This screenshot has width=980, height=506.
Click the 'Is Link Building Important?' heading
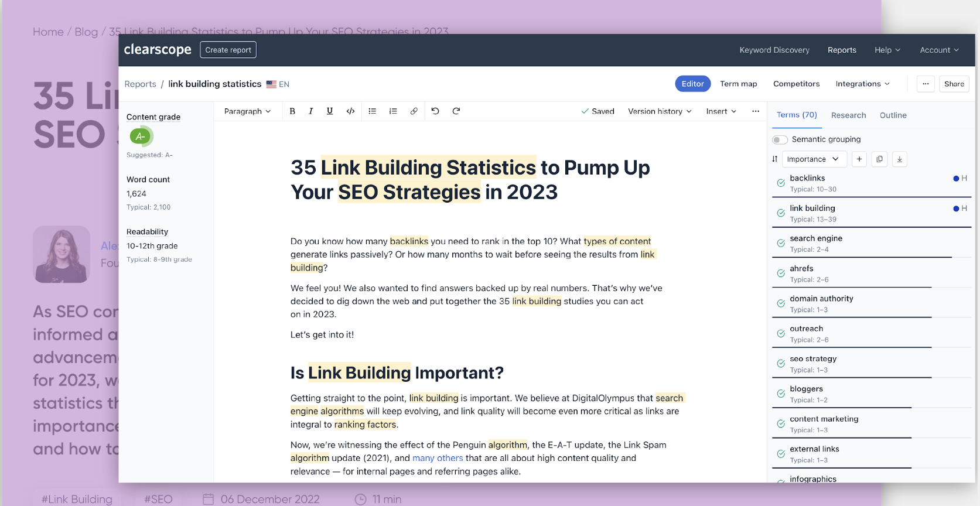tap(397, 373)
